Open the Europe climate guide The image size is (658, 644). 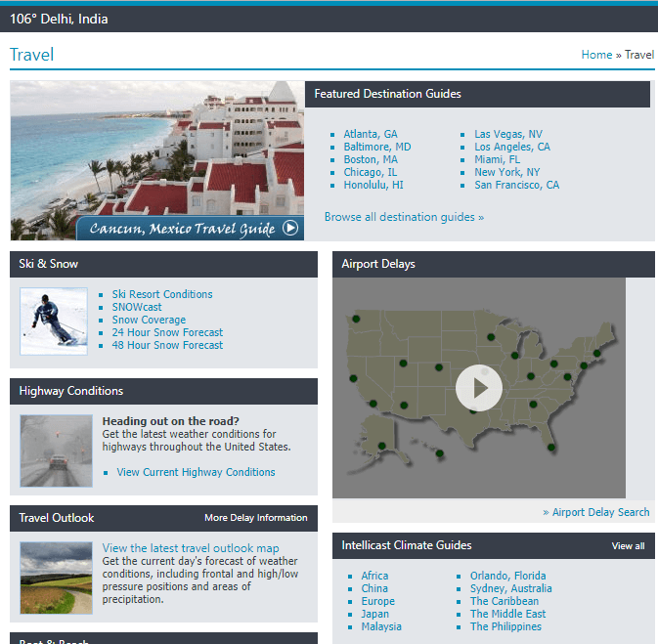[377, 601]
